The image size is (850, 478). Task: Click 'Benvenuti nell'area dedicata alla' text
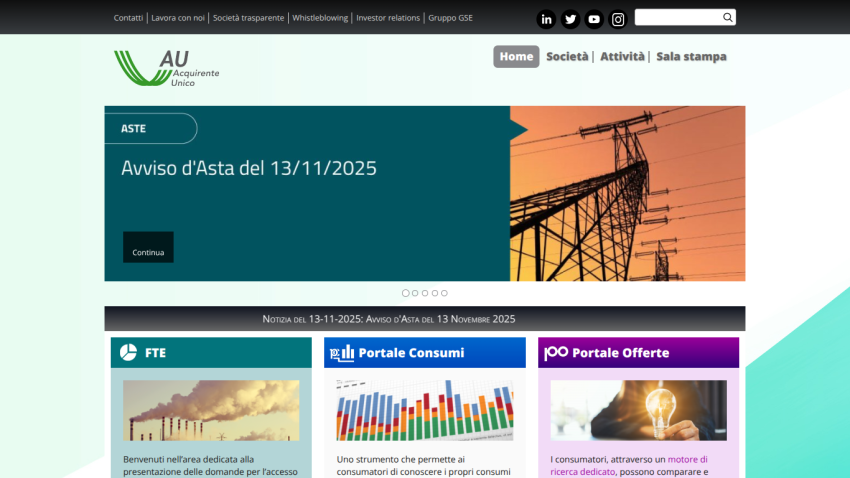pos(189,460)
